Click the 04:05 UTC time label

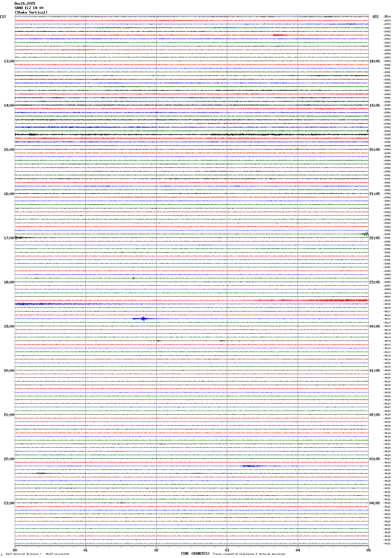click(375, 503)
